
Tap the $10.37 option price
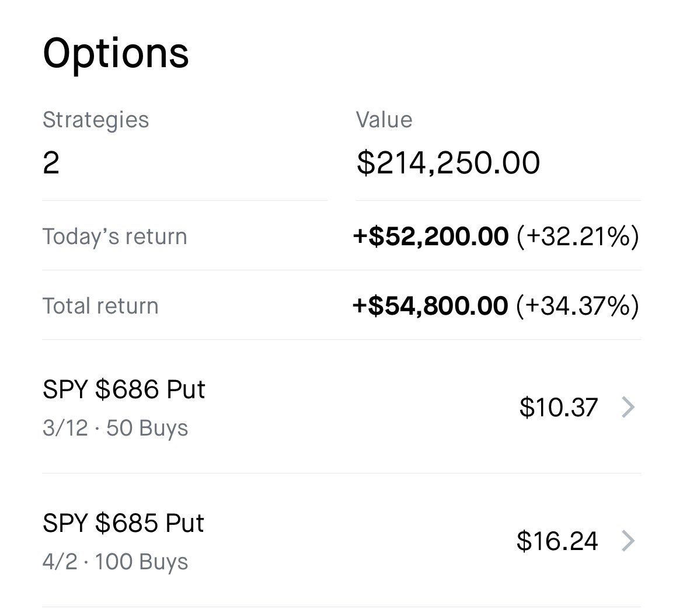(558, 408)
